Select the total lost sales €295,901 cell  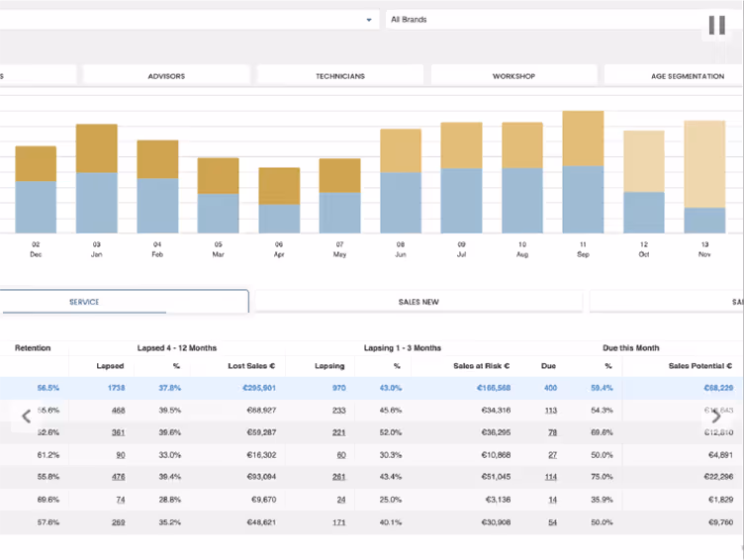(x=259, y=388)
